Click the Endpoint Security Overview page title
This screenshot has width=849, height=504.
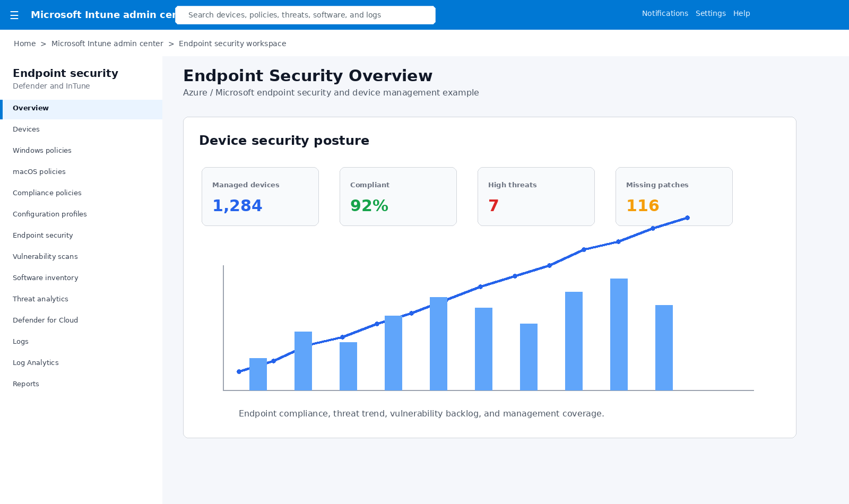[308, 76]
